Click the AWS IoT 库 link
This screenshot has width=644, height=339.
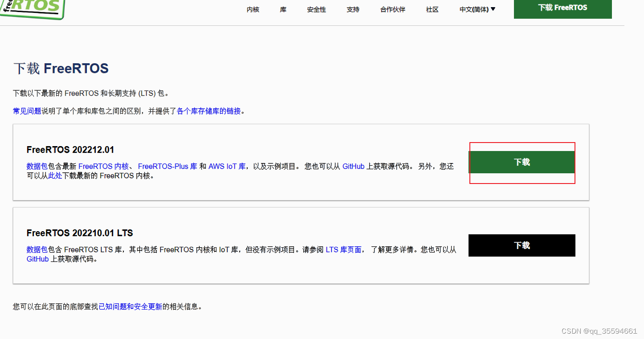click(227, 166)
